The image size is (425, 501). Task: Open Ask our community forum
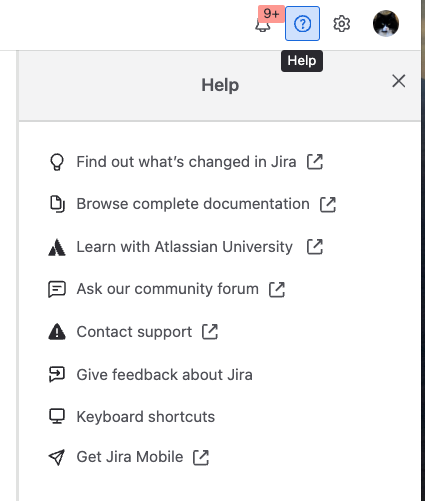tap(168, 289)
